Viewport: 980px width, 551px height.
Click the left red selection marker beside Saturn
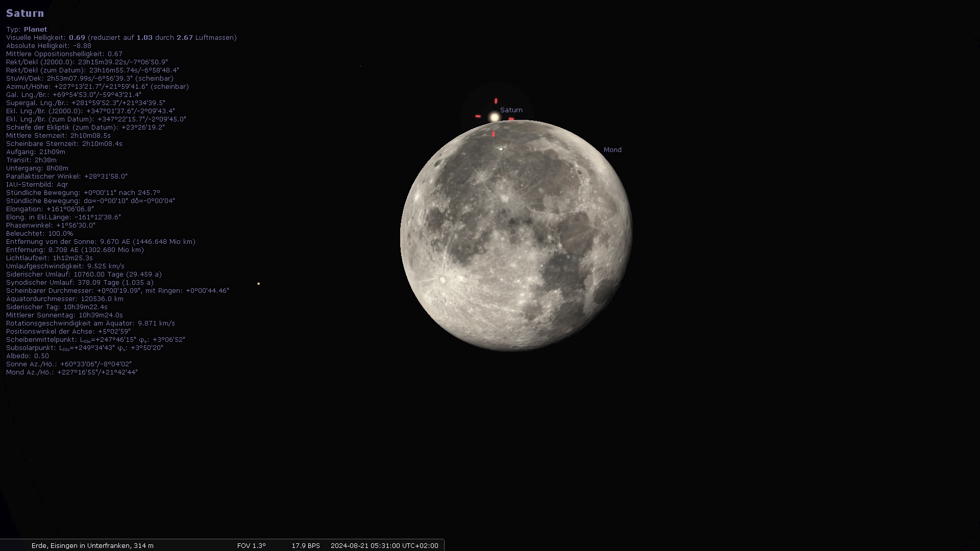coord(478,116)
